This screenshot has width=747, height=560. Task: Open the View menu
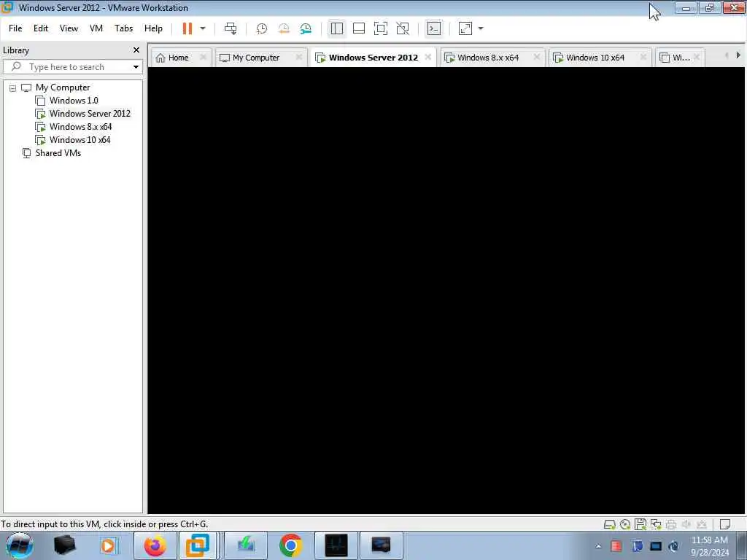(69, 28)
